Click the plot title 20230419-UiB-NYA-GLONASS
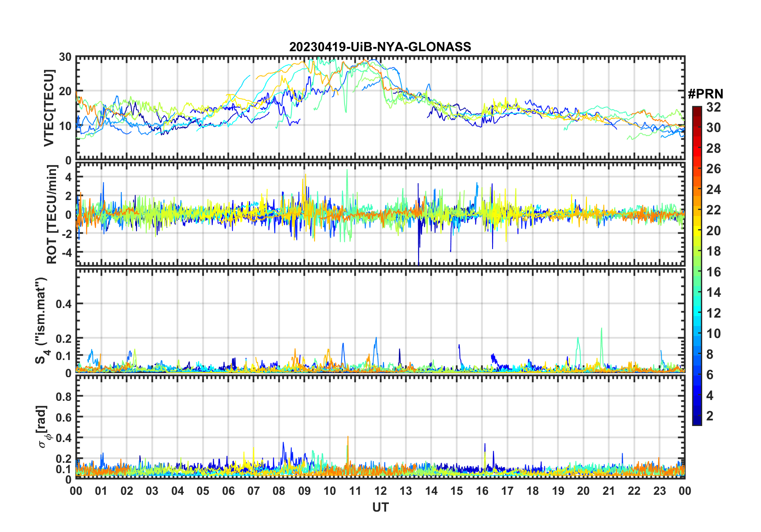Screen dimensions: 761x532 pyautogui.click(x=380, y=47)
